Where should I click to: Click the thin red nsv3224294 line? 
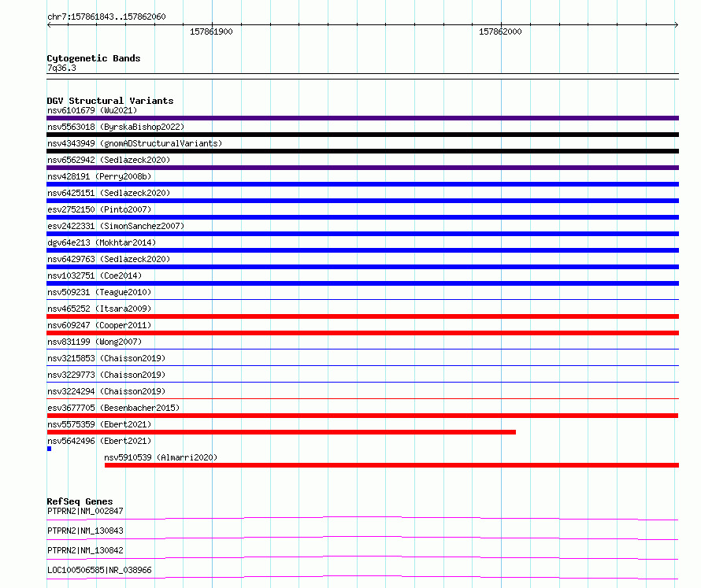pyautogui.click(x=362, y=398)
